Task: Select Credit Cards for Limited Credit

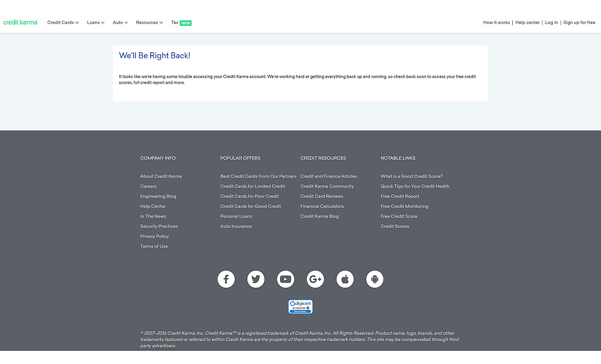Action: point(253,187)
